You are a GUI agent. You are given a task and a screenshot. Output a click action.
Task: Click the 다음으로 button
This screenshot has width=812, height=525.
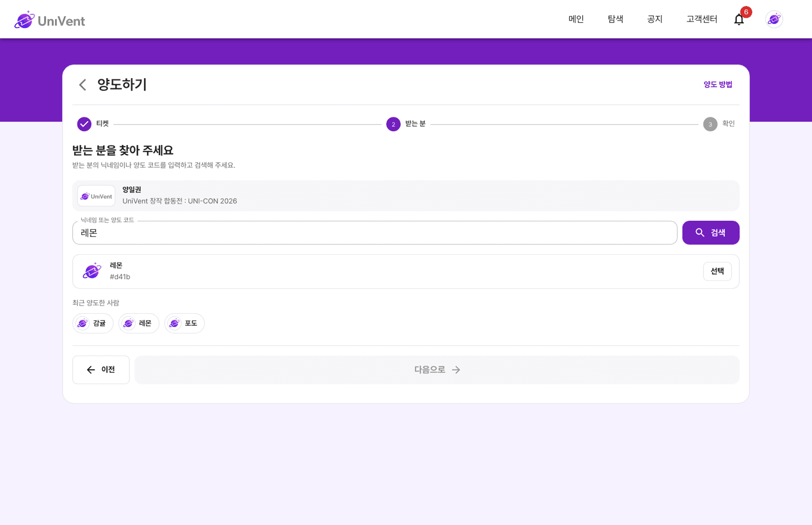click(x=437, y=370)
